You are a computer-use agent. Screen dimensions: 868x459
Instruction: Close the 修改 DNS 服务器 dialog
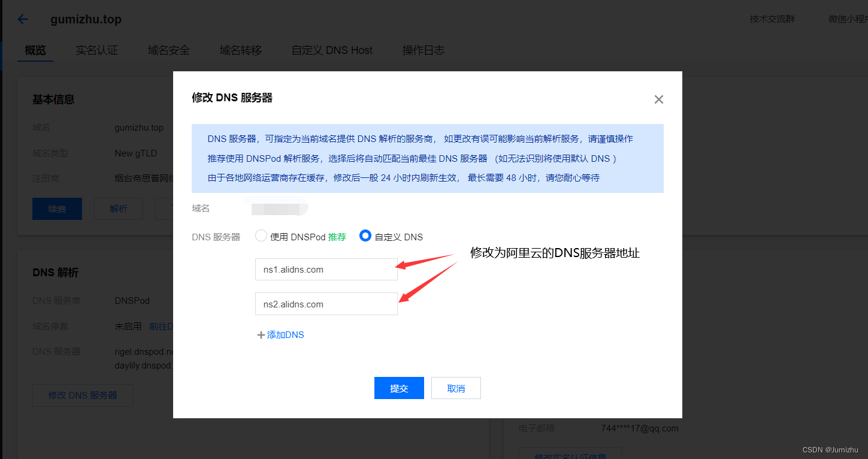(x=658, y=99)
